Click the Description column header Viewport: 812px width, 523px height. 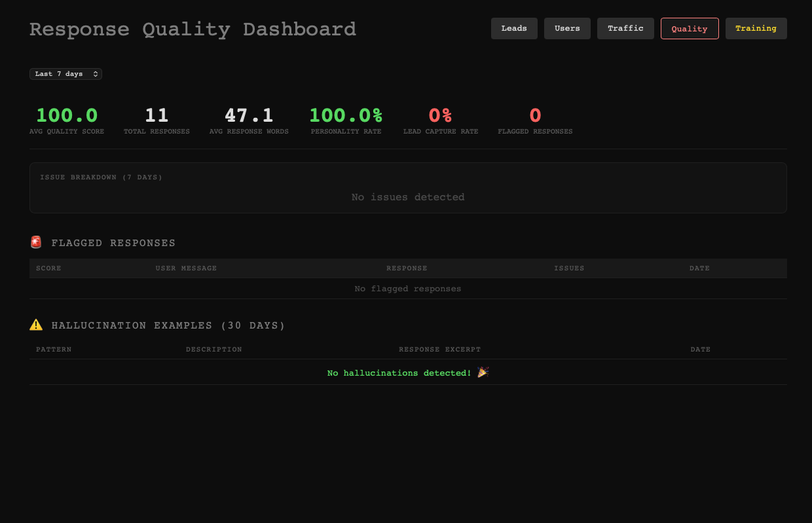214,350
